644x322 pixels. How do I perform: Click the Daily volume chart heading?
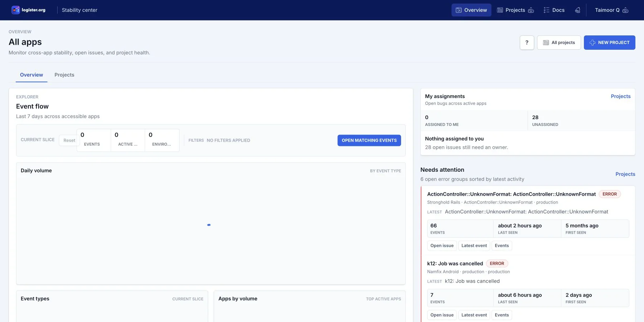tap(36, 171)
